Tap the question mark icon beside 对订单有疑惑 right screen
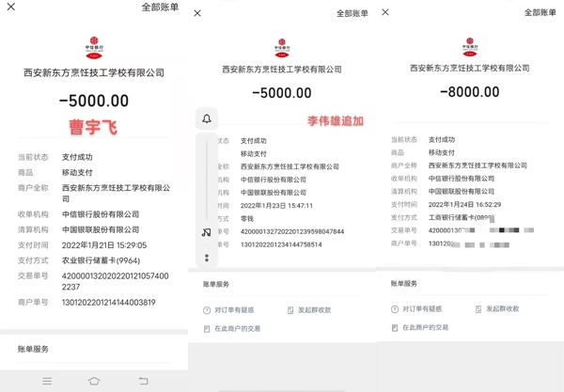 tap(395, 309)
